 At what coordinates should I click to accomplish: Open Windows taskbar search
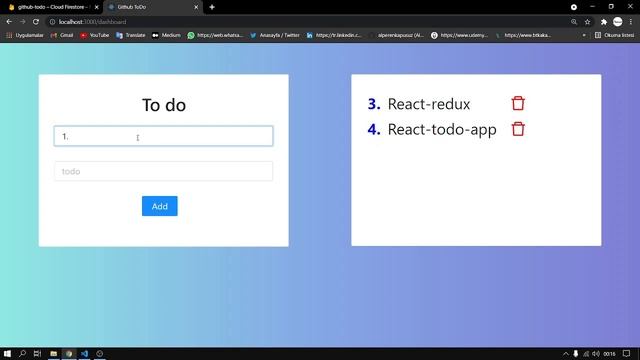[x=22, y=353]
